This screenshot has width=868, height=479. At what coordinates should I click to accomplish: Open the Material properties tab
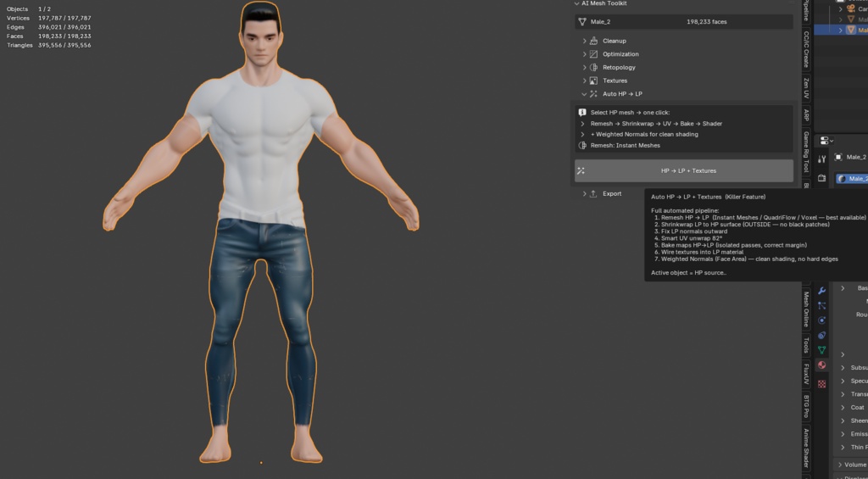(x=822, y=365)
